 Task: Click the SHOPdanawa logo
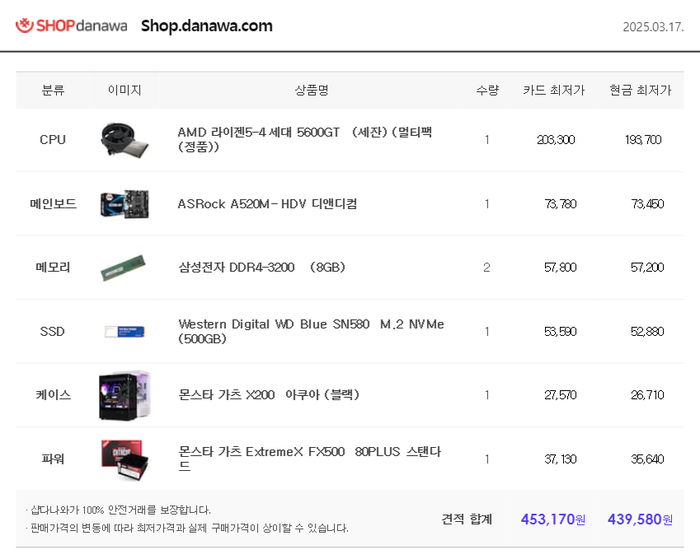click(71, 26)
